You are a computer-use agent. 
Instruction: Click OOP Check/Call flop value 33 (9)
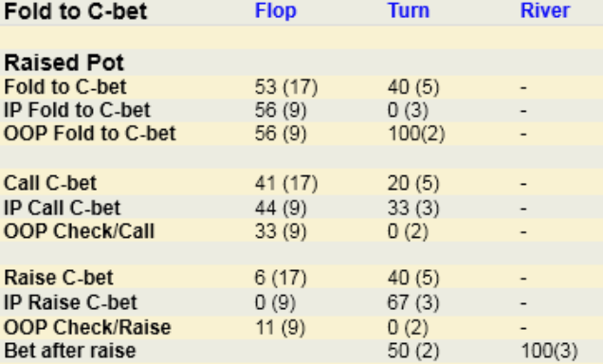tap(281, 232)
